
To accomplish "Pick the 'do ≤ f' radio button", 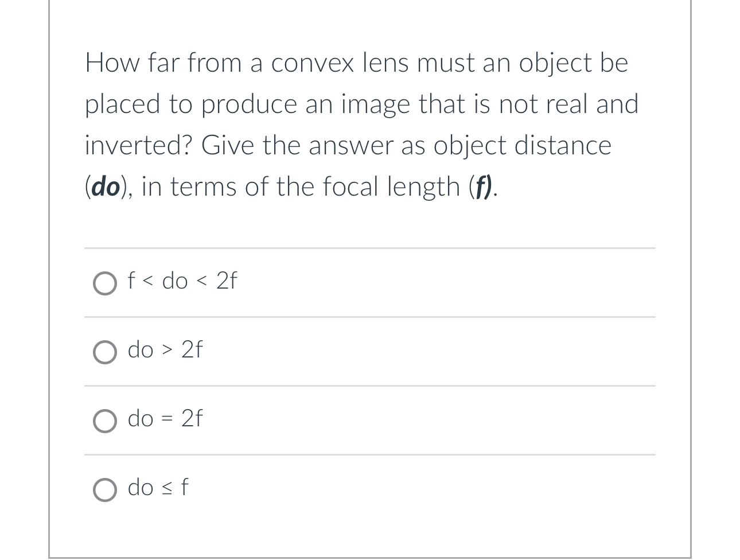I will click(104, 489).
